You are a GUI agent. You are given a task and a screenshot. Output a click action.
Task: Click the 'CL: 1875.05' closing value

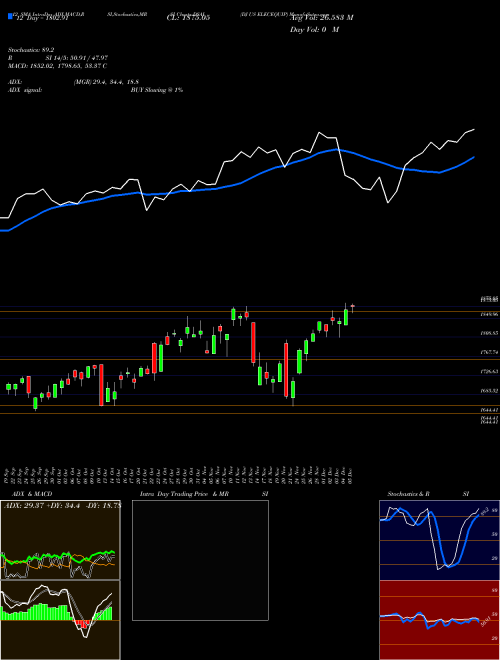coord(188,18)
